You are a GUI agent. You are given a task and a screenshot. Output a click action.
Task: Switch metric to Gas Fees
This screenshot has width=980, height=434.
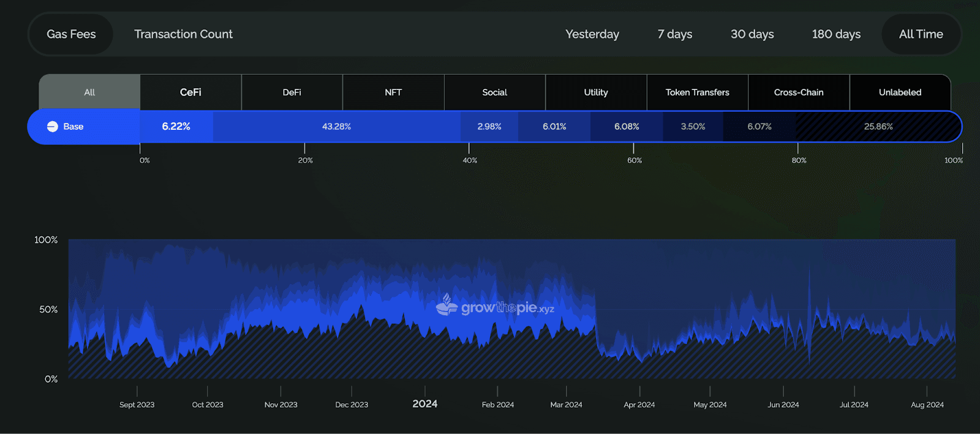[71, 34]
